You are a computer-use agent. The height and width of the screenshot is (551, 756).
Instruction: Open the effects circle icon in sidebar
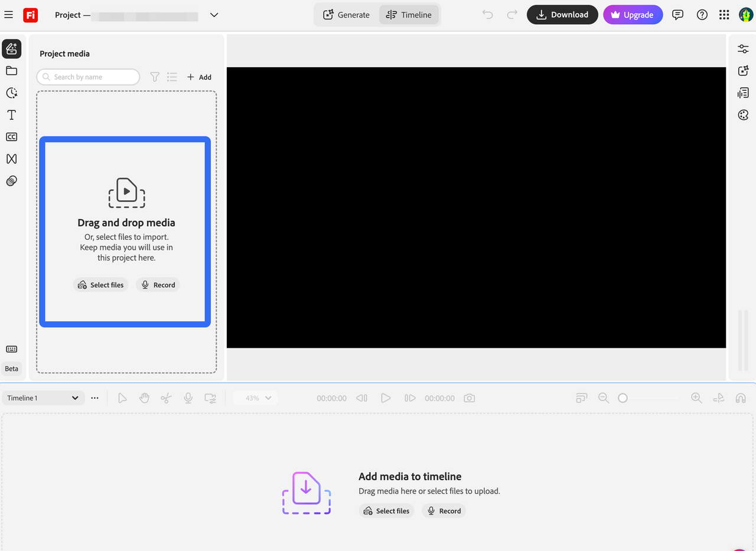click(11, 181)
